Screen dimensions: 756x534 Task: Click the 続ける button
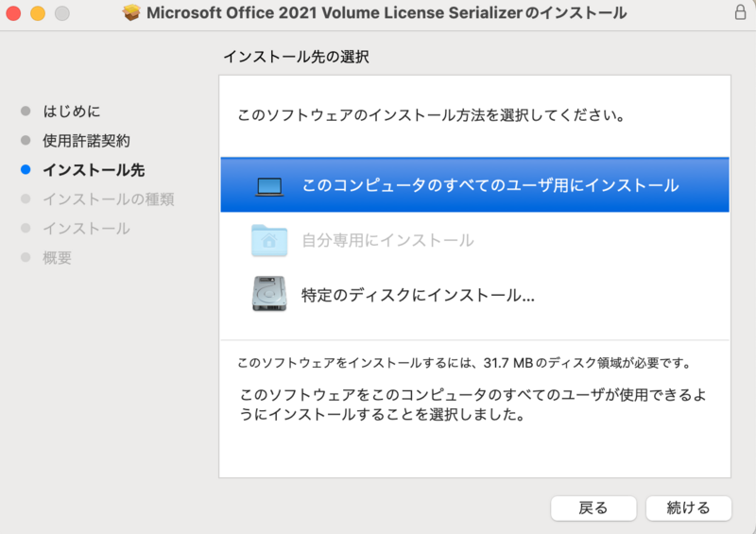(x=688, y=508)
